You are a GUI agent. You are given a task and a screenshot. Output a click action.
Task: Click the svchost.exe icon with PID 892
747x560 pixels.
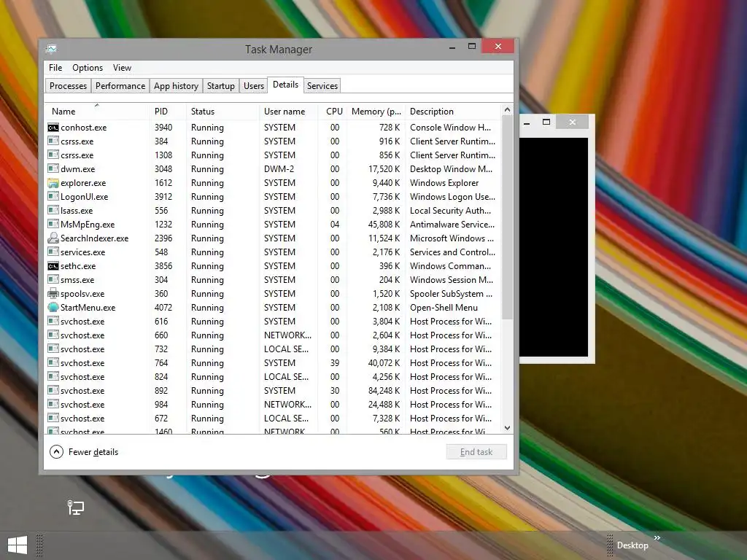53,391
